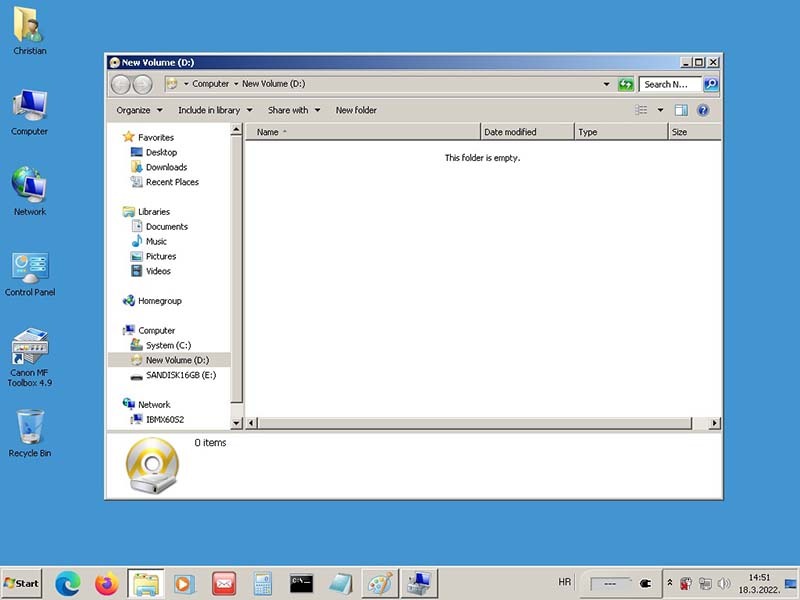This screenshot has width=800, height=600.
Task: Select System (C:) in the navigation pane
Action: pos(168,345)
